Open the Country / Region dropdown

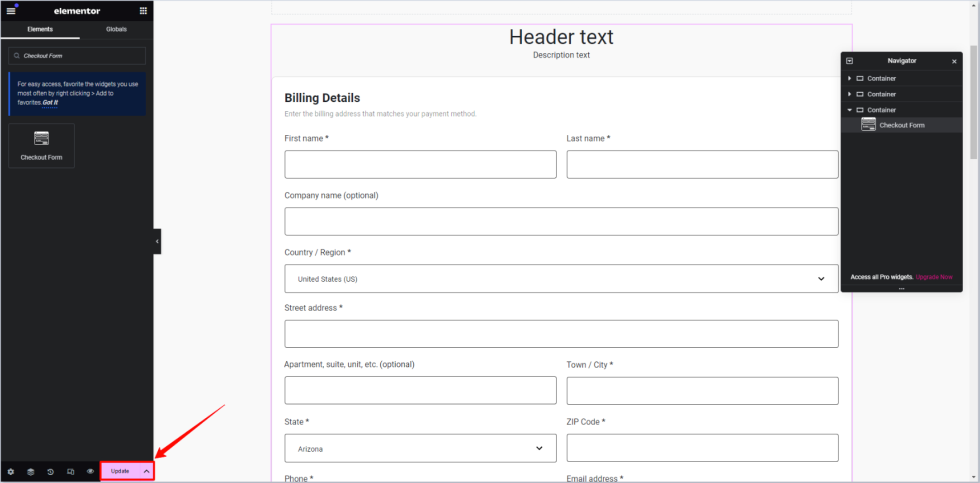click(x=561, y=279)
